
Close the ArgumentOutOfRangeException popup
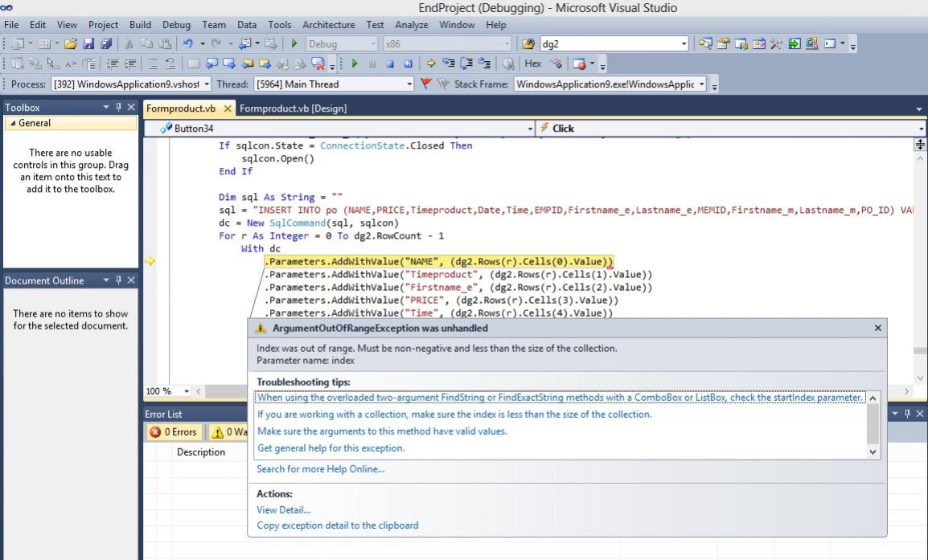(x=877, y=328)
